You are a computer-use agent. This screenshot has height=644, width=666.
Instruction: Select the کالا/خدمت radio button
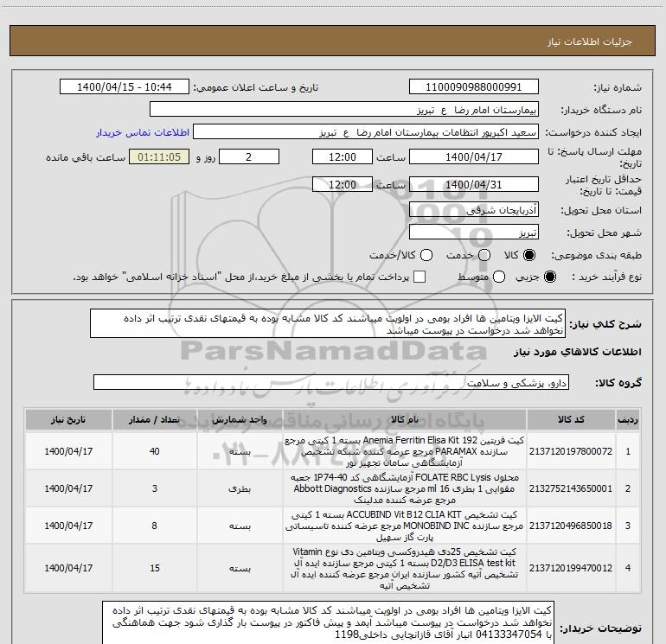(426, 255)
